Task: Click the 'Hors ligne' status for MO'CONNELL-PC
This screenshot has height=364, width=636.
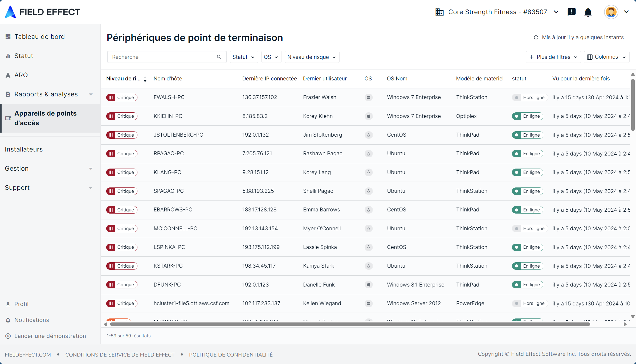Action: coord(530,228)
